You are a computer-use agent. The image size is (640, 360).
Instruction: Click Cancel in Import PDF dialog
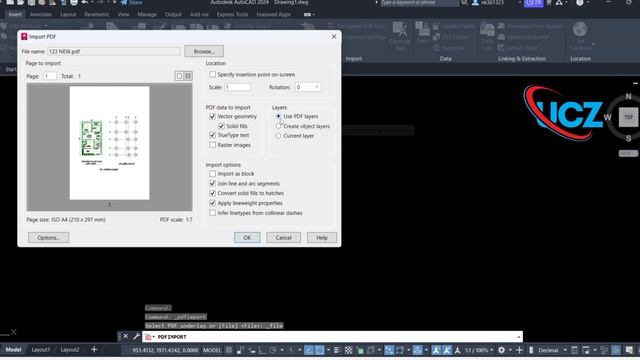(283, 238)
